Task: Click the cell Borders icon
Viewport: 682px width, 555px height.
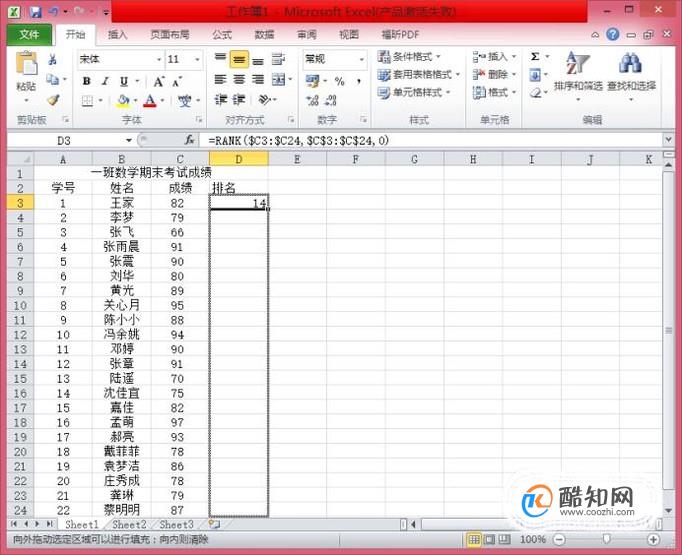Action: click(87, 101)
